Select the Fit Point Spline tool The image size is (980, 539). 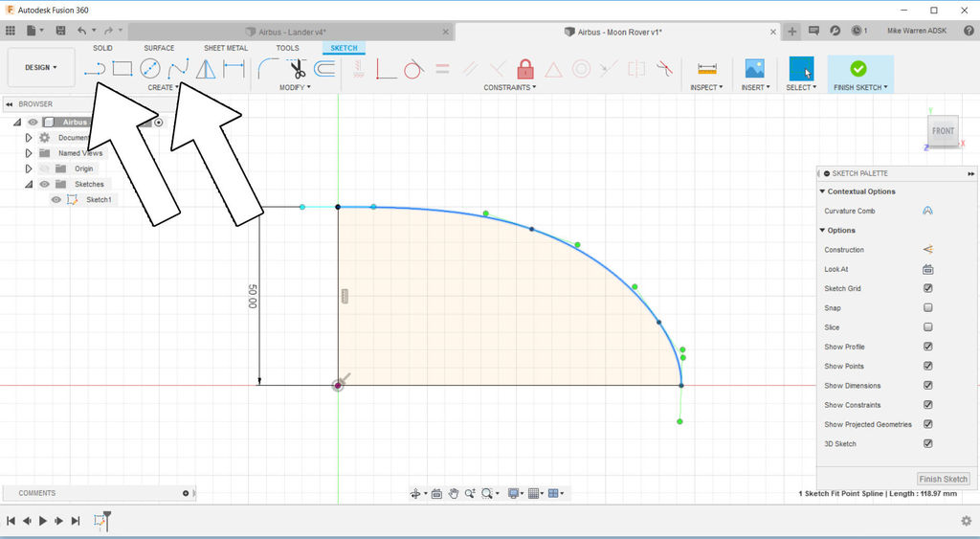tap(178, 69)
